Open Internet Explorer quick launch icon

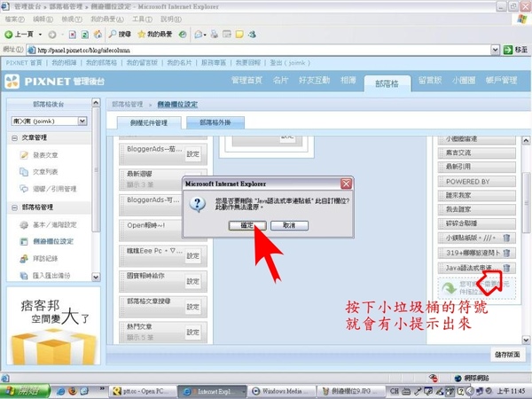coord(61,391)
